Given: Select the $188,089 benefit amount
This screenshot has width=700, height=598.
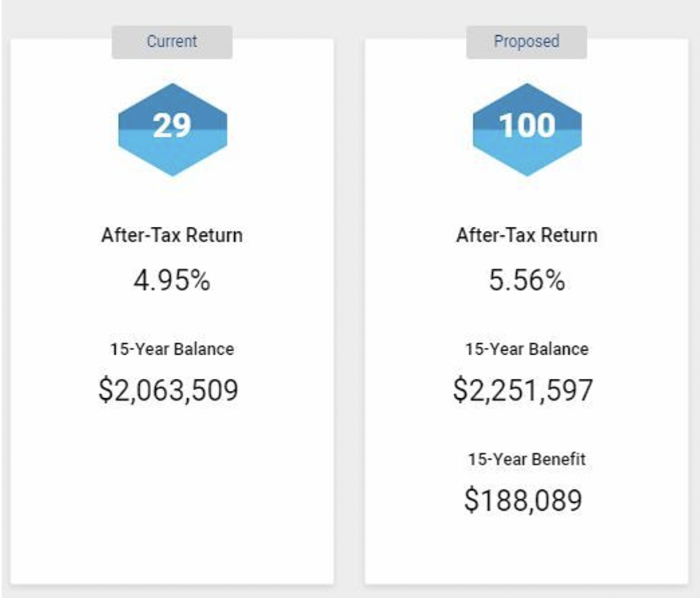Looking at the screenshot, I should tap(523, 500).
